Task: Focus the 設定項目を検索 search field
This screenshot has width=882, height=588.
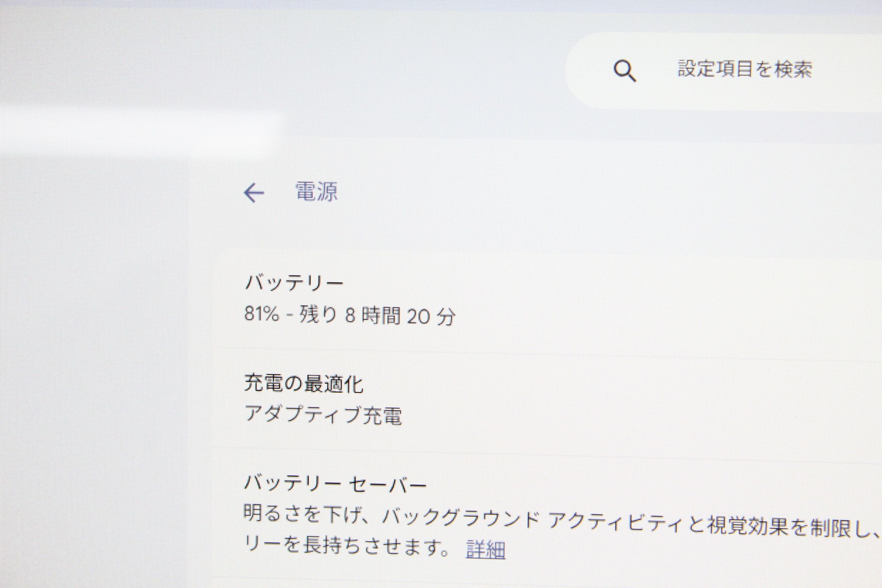Action: 745,69
